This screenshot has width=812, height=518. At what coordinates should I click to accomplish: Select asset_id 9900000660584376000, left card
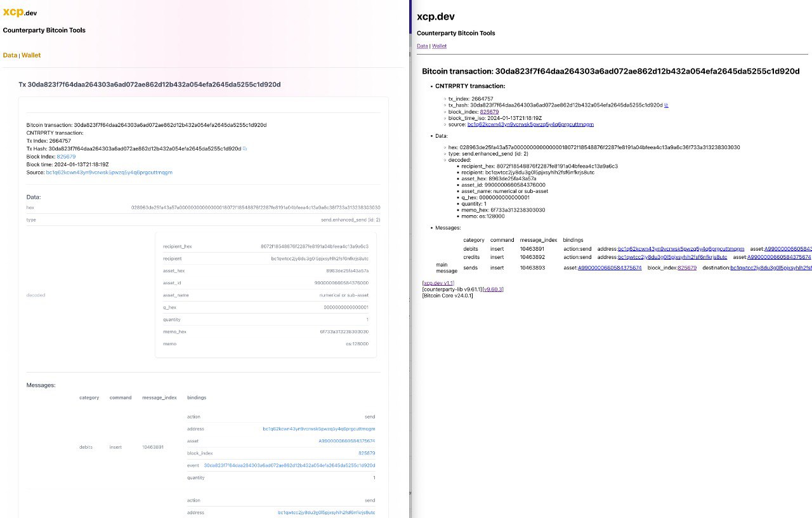click(341, 283)
